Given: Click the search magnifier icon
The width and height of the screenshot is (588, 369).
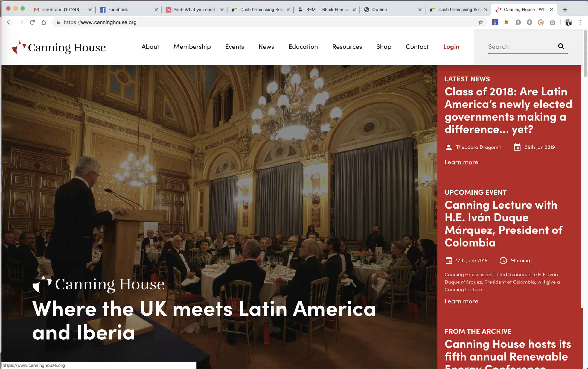Looking at the screenshot, I should [x=561, y=46].
